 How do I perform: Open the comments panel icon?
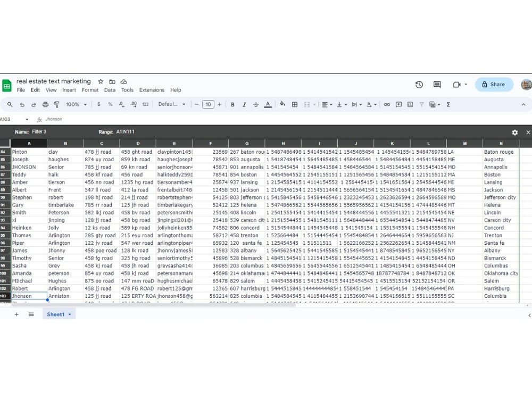(x=437, y=85)
